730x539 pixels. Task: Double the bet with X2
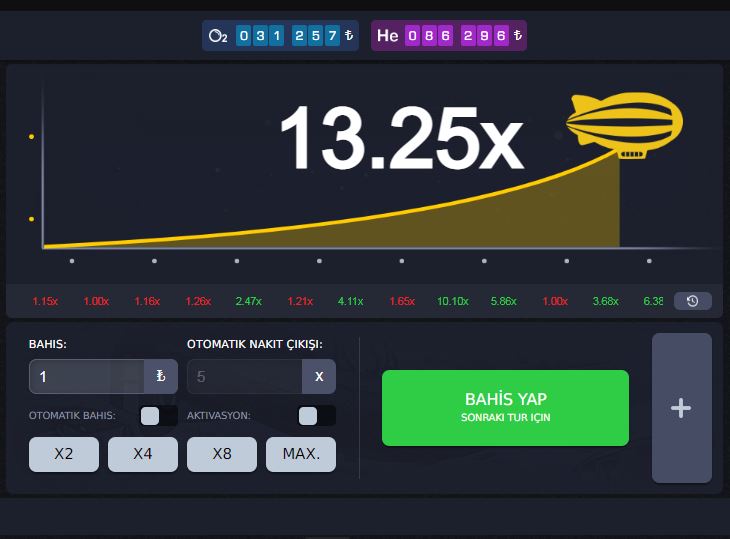coord(64,454)
